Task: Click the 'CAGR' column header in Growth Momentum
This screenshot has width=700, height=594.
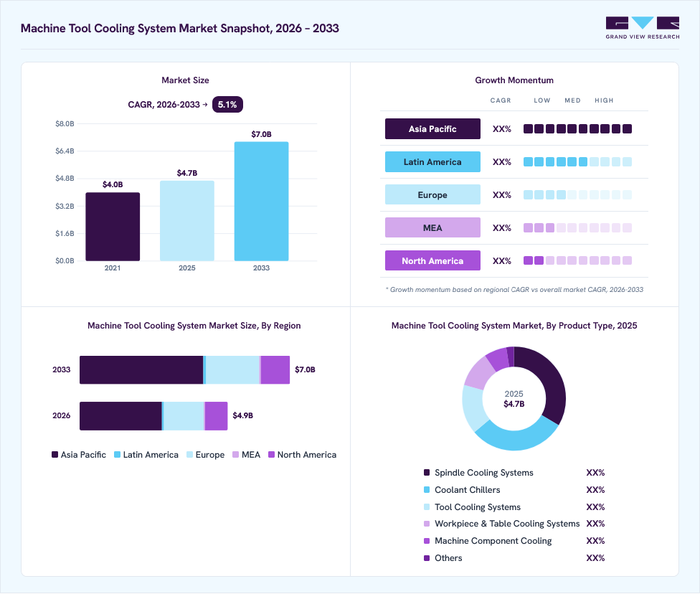Action: tap(501, 100)
